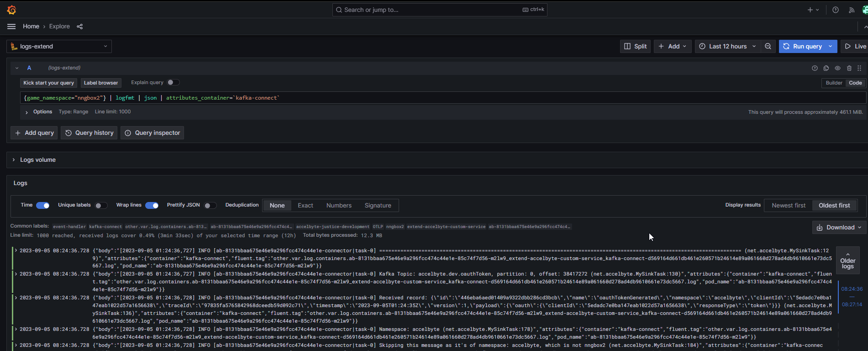This screenshot has height=351, width=868.
Task: Load Older logs
Action: coord(847,260)
